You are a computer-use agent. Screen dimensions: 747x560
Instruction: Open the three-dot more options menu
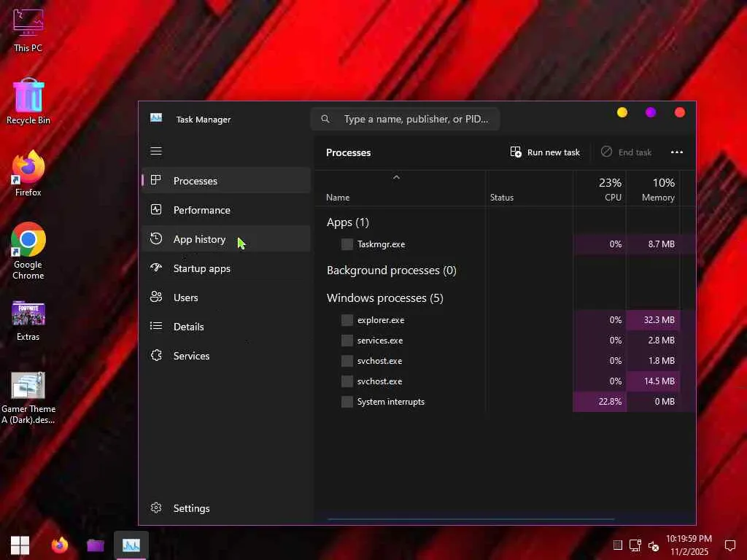click(677, 152)
